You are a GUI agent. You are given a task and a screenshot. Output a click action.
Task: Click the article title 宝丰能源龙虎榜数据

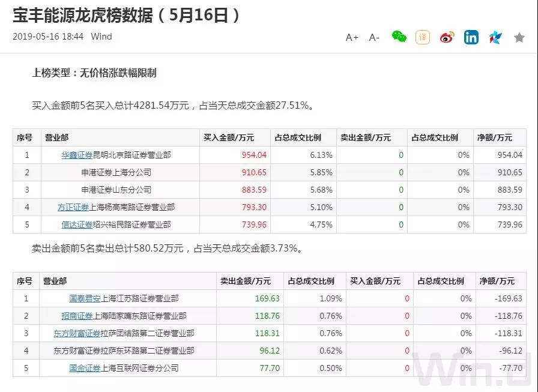tap(125, 16)
